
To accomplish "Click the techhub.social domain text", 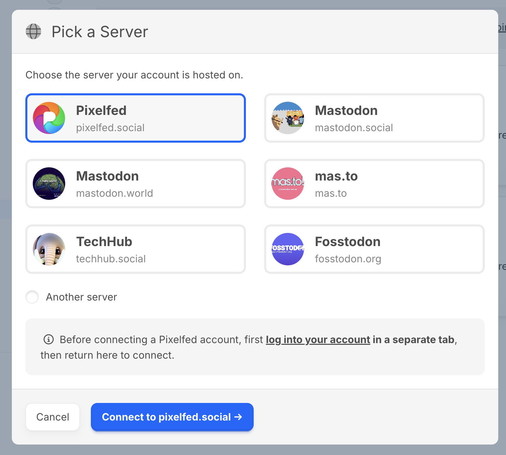I will click(x=111, y=259).
